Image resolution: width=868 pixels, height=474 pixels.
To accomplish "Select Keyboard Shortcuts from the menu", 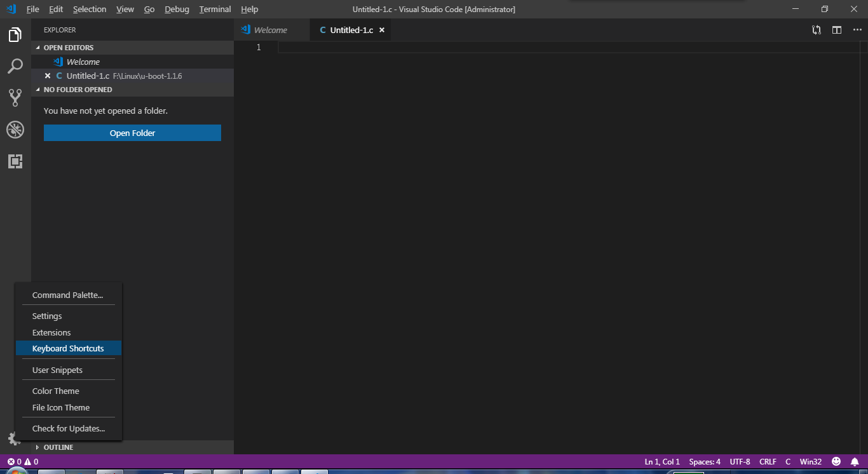I will pyautogui.click(x=67, y=348).
